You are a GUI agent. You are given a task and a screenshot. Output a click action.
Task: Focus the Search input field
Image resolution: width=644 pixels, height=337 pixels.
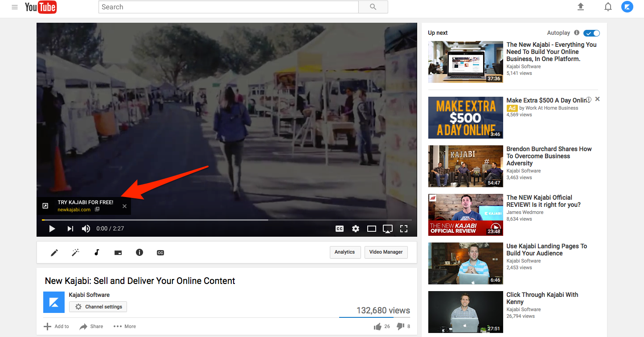click(x=228, y=7)
